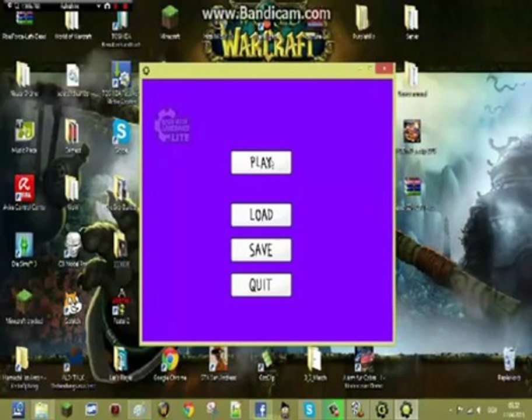Close the purple game window

pos(384,68)
